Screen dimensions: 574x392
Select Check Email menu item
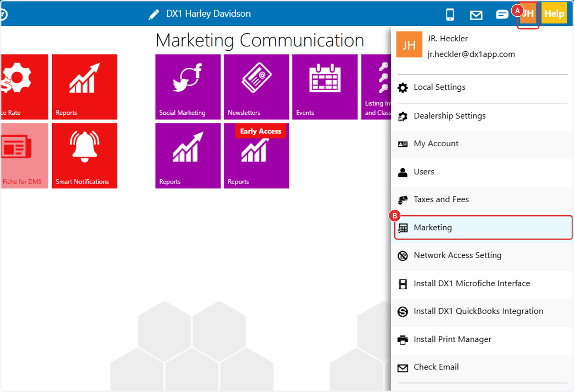(x=483, y=367)
